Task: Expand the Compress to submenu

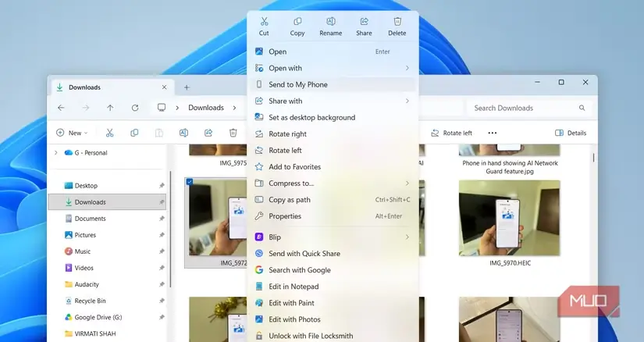Action: pos(333,183)
